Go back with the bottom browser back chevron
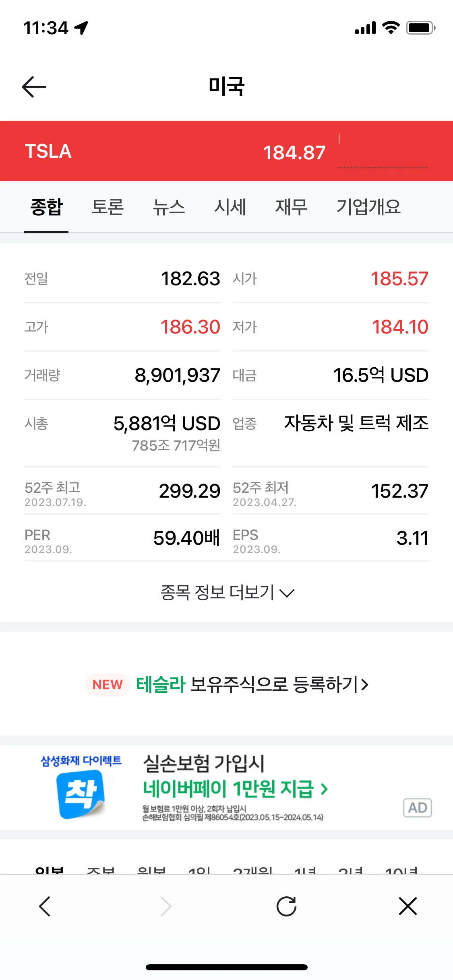The image size is (453, 980). pos(45,906)
